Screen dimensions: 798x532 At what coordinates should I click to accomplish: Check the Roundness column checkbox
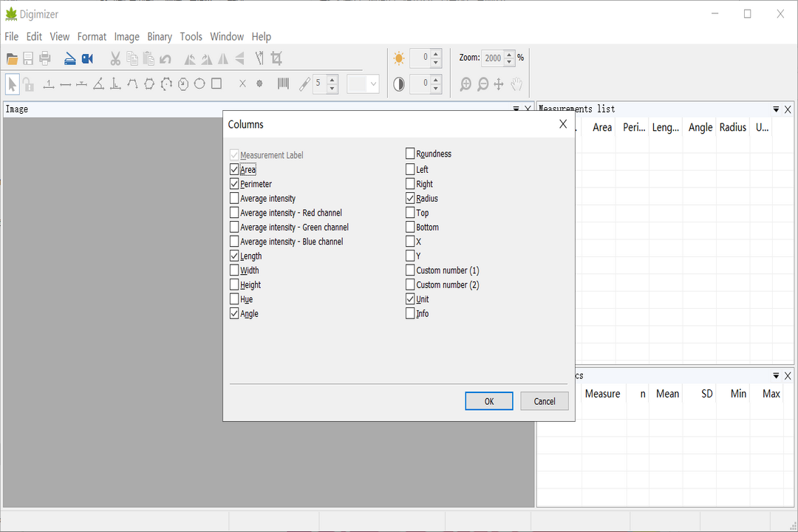point(410,154)
